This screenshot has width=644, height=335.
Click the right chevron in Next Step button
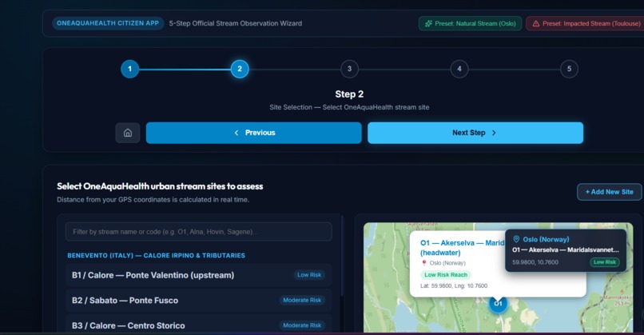494,133
